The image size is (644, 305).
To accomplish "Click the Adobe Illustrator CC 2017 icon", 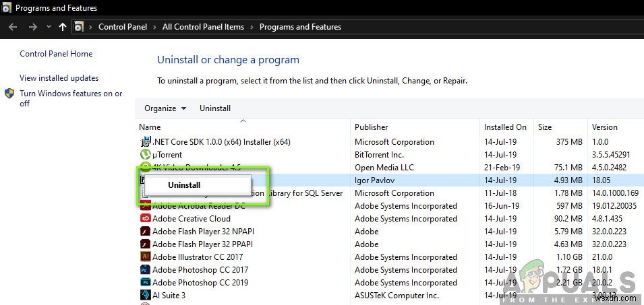I will click(145, 257).
